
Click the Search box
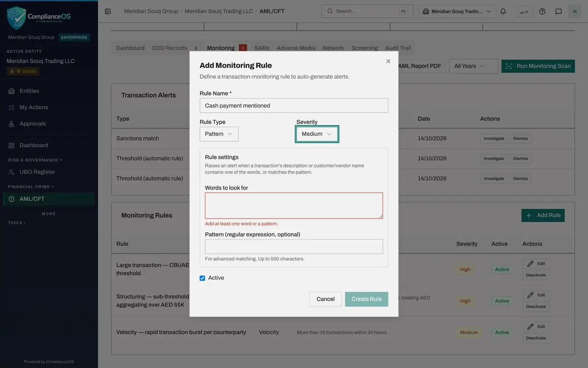point(367,11)
